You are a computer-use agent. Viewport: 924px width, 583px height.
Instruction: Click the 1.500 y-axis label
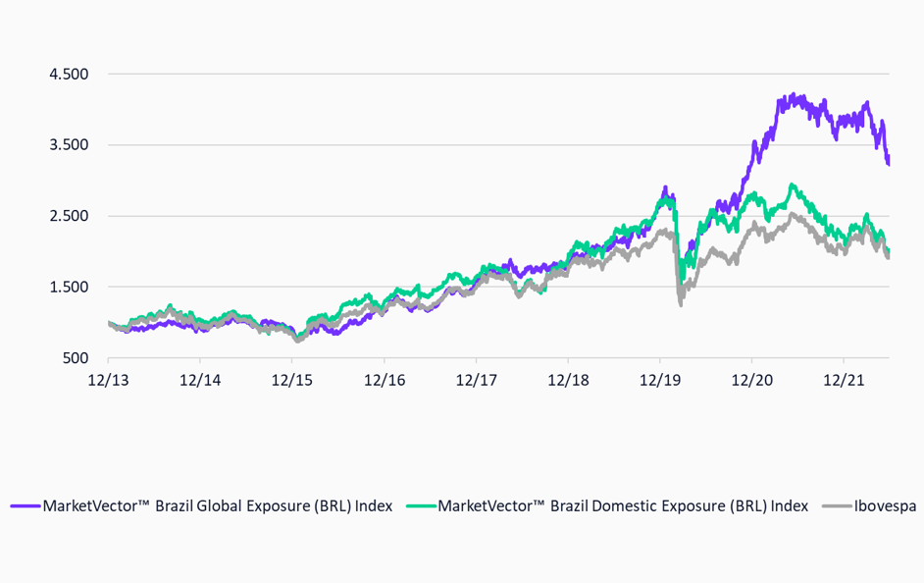[x=69, y=288]
